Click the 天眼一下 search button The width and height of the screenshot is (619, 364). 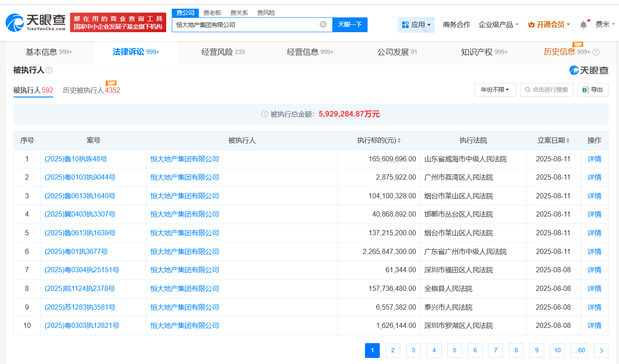pos(350,25)
